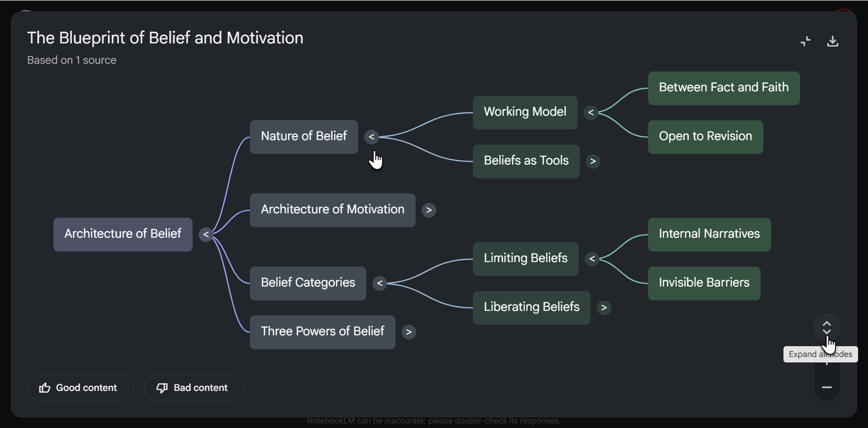The width and height of the screenshot is (868, 428).
Task: Download the mind map image
Action: coord(833,41)
